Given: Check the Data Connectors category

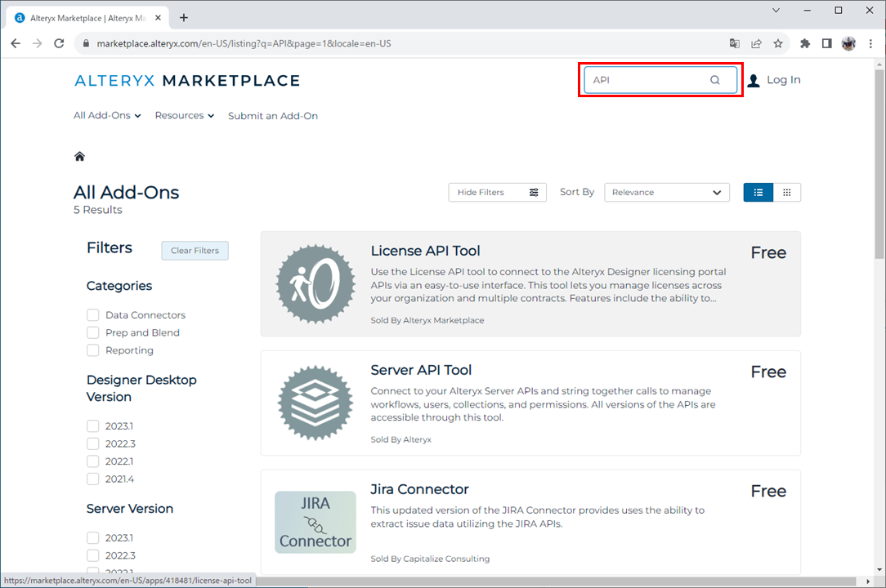Looking at the screenshot, I should (x=93, y=315).
